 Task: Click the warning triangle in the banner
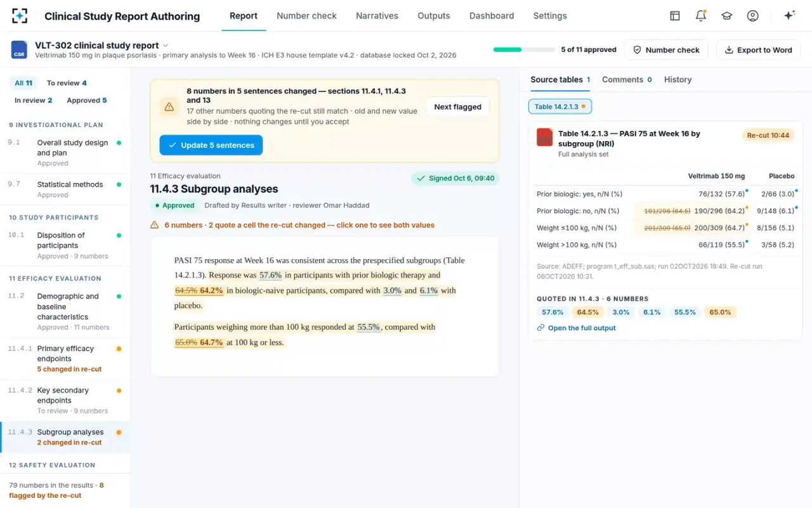(169, 107)
